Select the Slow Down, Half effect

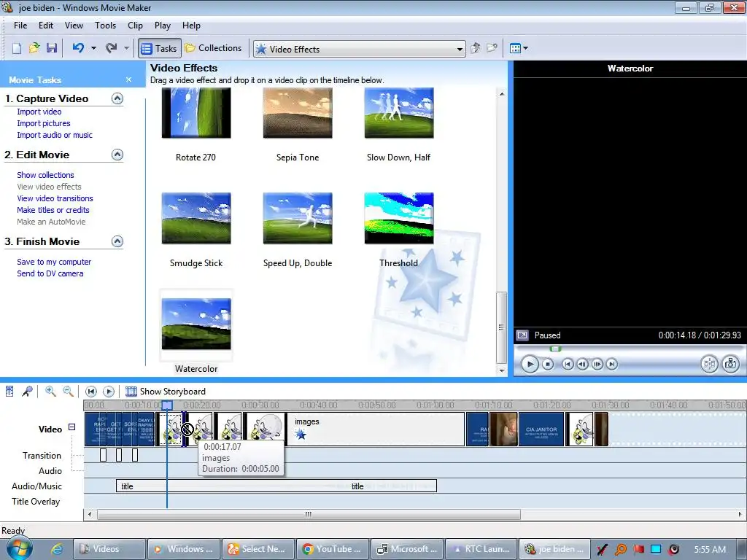pyautogui.click(x=399, y=113)
